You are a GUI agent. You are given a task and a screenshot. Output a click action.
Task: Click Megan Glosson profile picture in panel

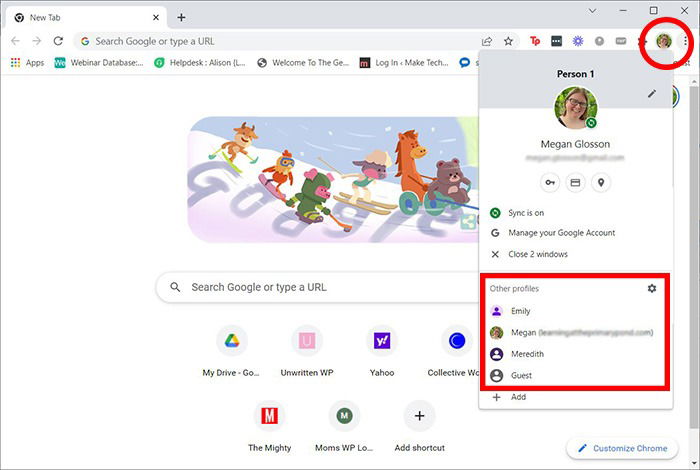(575, 108)
